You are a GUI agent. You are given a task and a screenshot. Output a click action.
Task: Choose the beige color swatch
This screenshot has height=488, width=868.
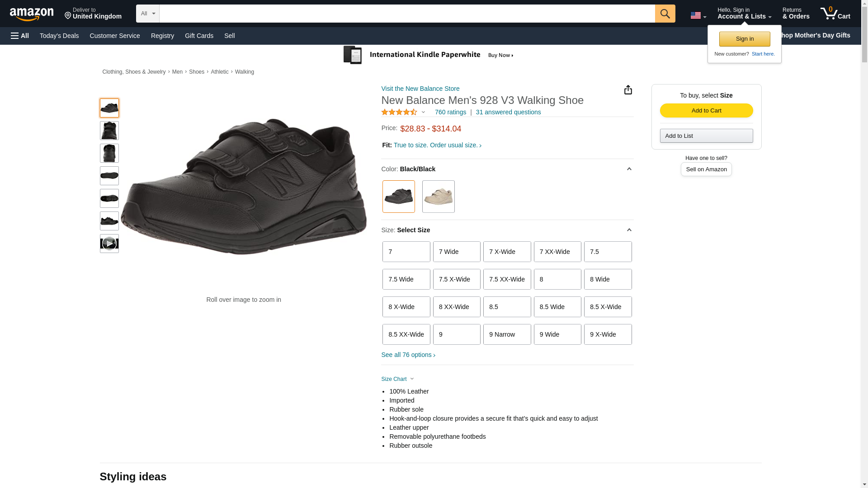click(438, 197)
